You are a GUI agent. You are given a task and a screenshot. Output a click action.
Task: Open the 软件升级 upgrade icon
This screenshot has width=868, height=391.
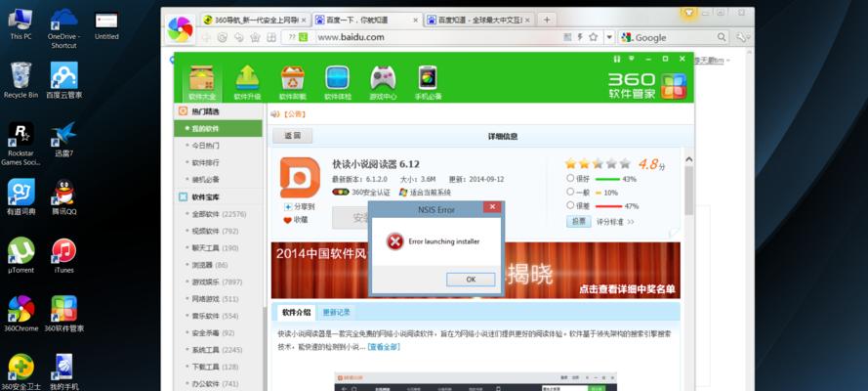(x=247, y=83)
